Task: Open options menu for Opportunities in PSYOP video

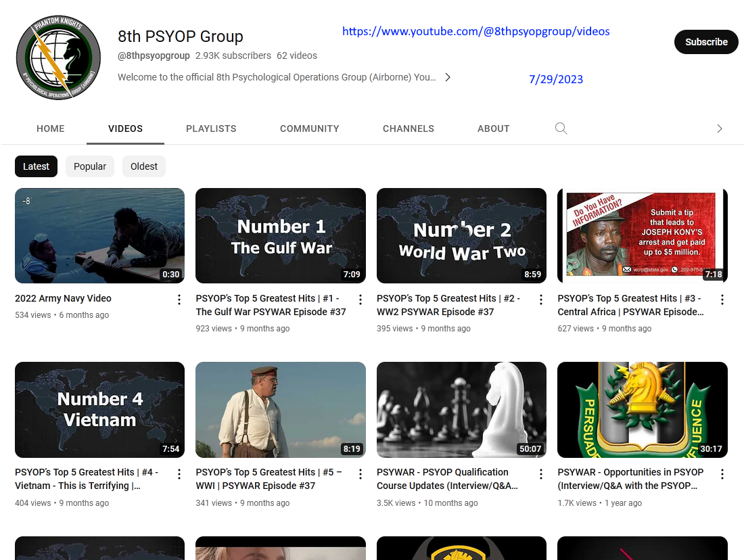Action: point(722,473)
